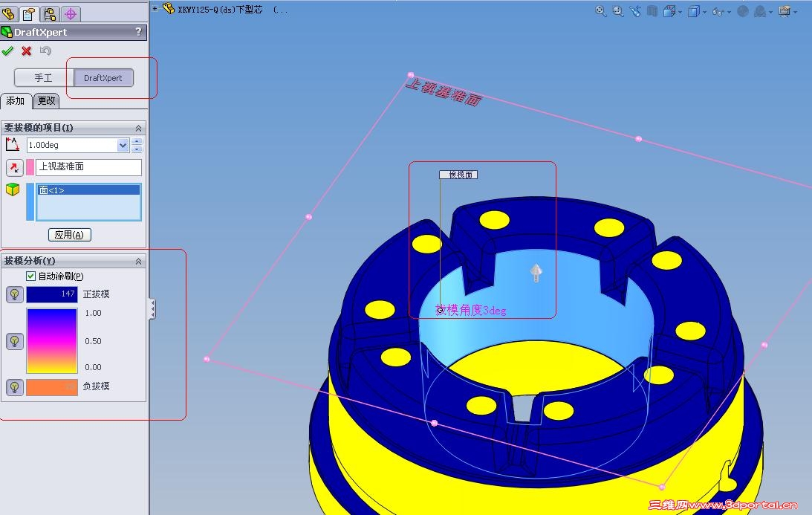Select the 手工 manual mode button
This screenshot has width=812, height=515.
tap(44, 78)
